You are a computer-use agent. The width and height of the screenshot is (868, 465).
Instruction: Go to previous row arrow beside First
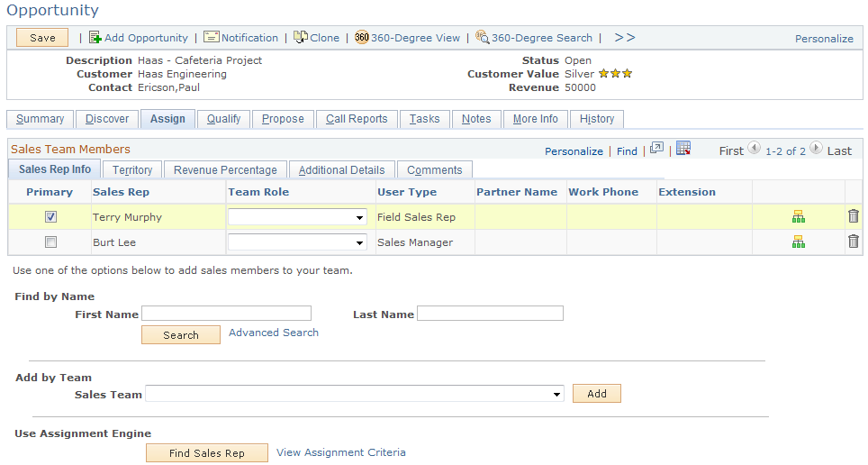tap(754, 148)
